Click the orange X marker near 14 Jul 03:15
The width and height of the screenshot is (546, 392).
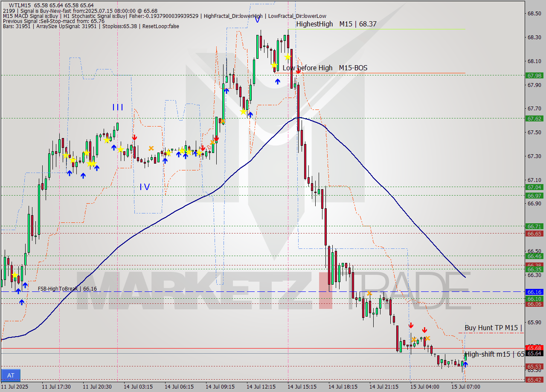click(151, 148)
